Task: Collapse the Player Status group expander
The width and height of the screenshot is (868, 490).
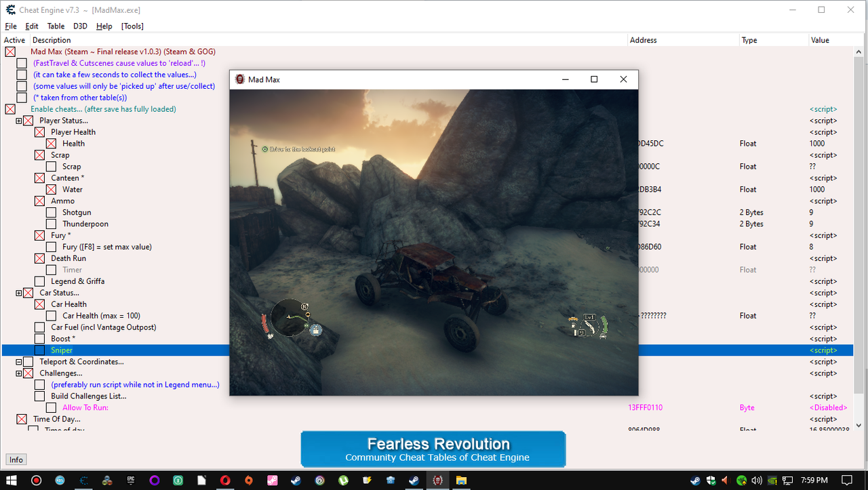Action: (x=19, y=121)
